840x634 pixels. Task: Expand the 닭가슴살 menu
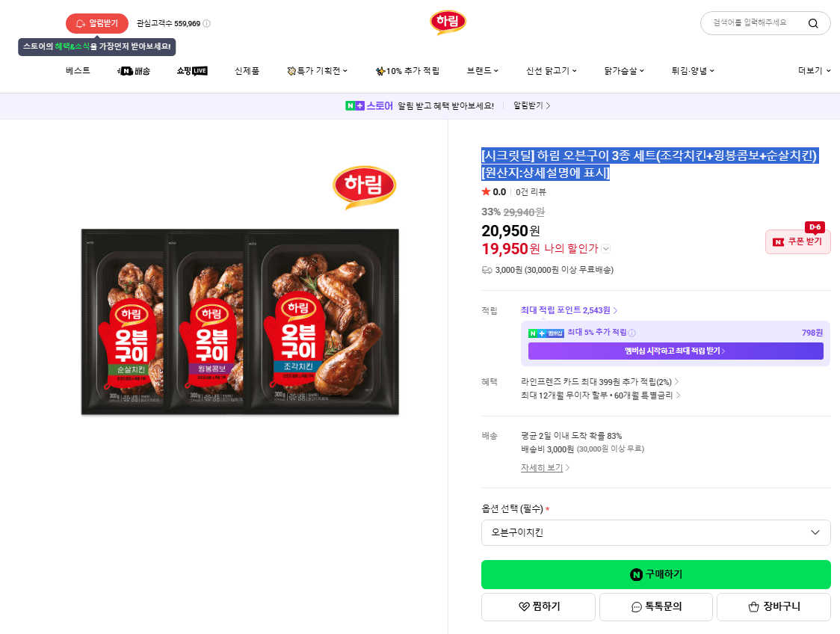(x=624, y=71)
